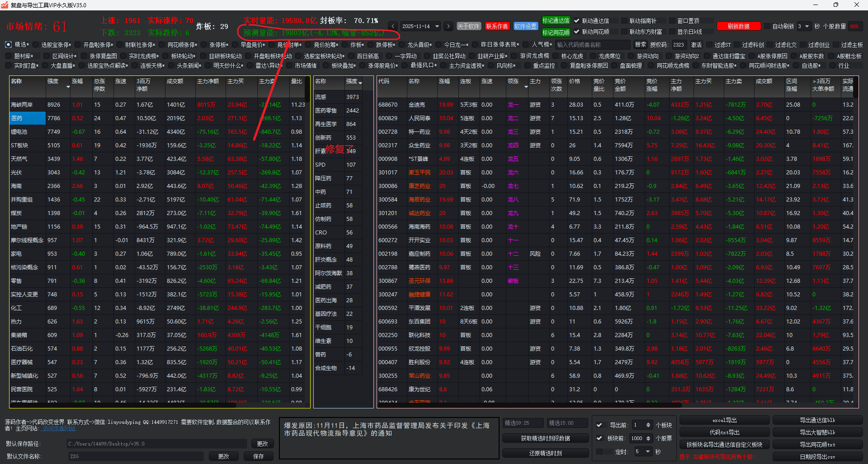This screenshot has height=464, width=868.
Task: Select 龙头晋级 radio option
Action: [x=401, y=44]
